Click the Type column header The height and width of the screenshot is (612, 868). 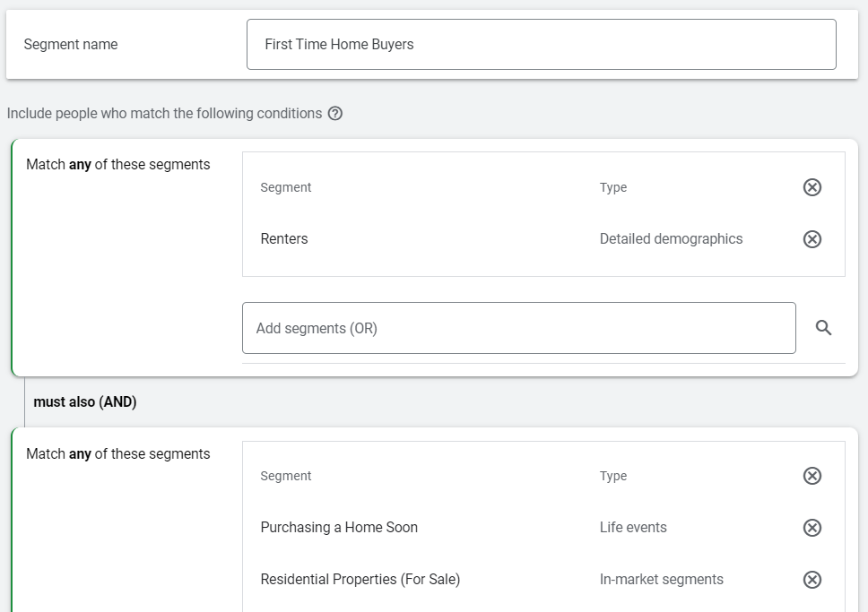tap(613, 187)
